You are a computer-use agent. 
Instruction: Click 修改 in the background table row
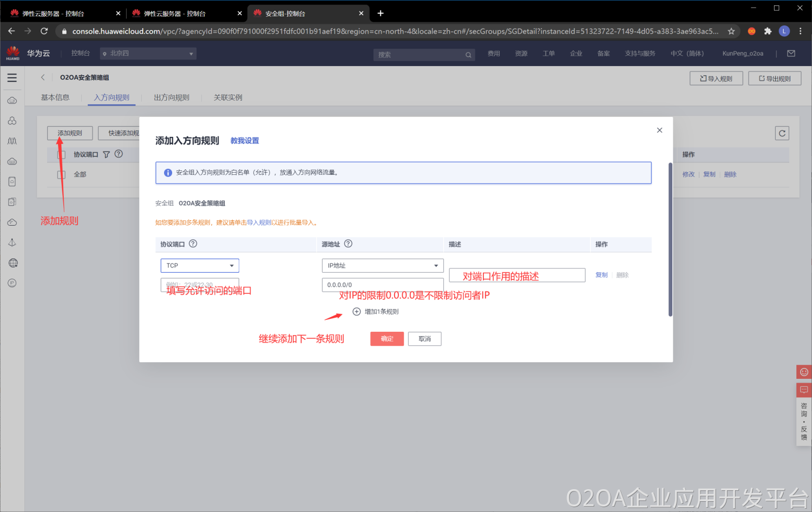[689, 174]
